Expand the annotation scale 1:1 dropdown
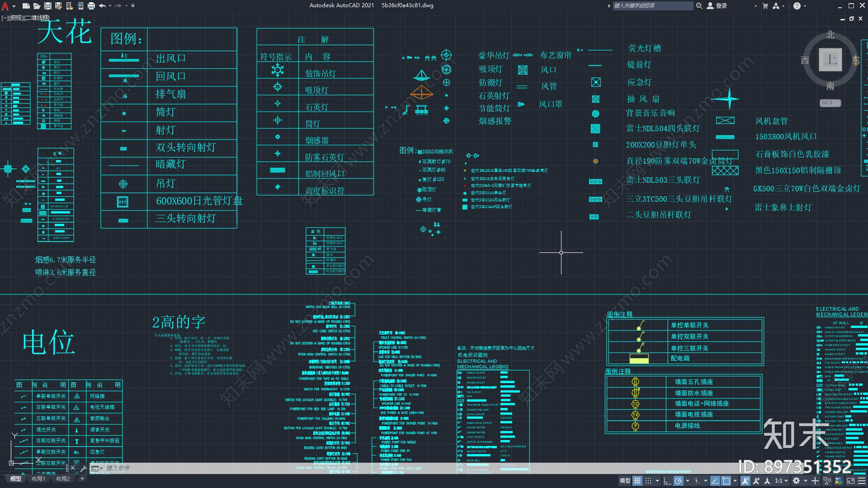 coord(781,480)
